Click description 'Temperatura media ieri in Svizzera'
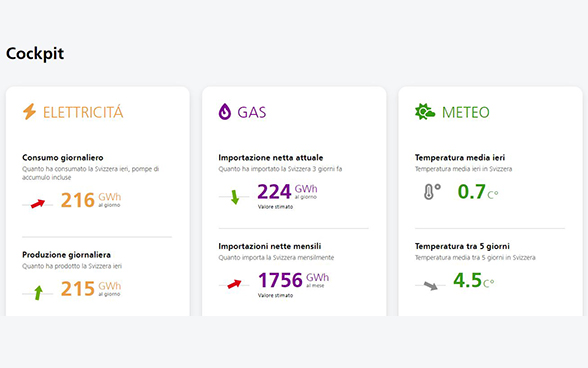 pyautogui.click(x=463, y=169)
